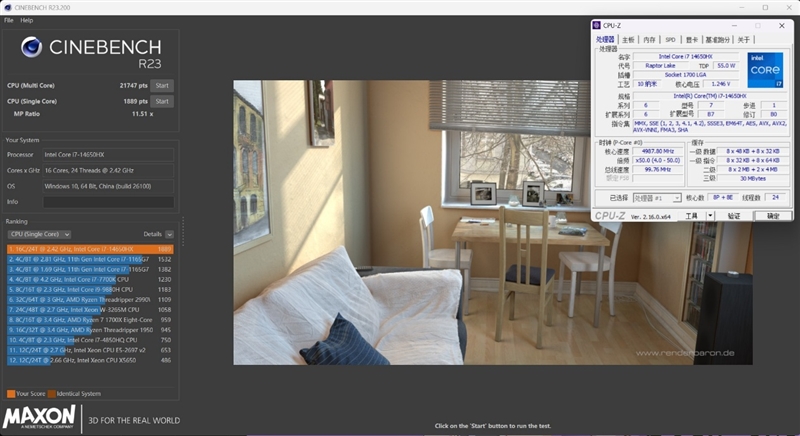Click the Identical System legend swatch
The image size is (800, 436).
coord(52,394)
